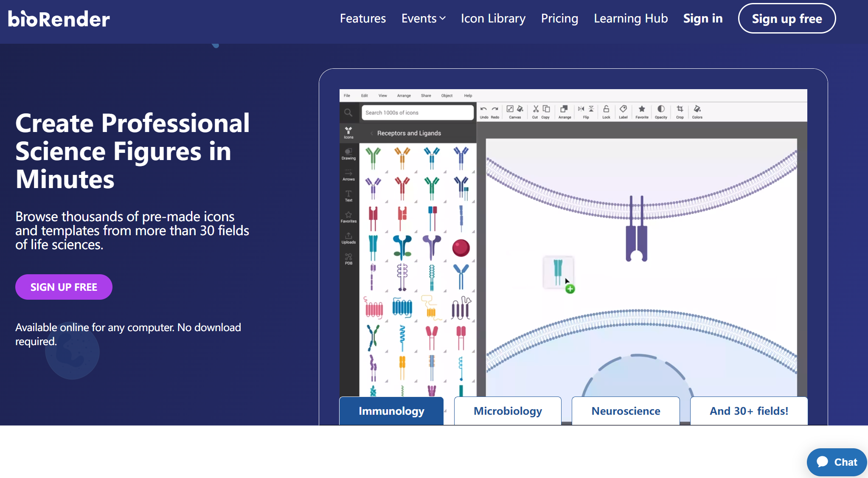Open the Colors fill tool
Screen dimensions: 868x478
697,110
